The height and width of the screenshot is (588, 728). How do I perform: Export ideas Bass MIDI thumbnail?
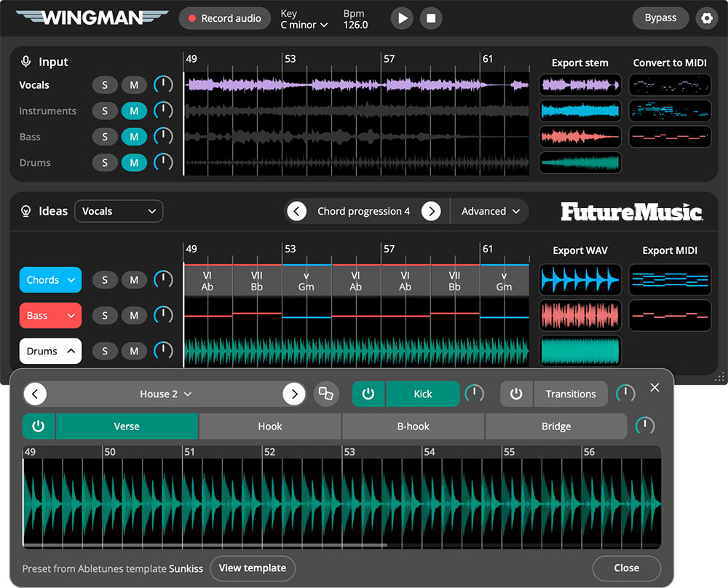coord(670,316)
